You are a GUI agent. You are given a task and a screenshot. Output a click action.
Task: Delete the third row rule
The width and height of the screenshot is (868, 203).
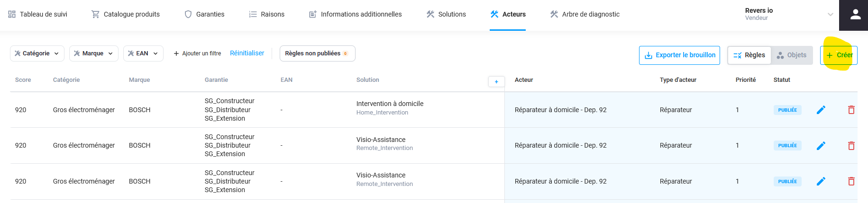tap(851, 181)
